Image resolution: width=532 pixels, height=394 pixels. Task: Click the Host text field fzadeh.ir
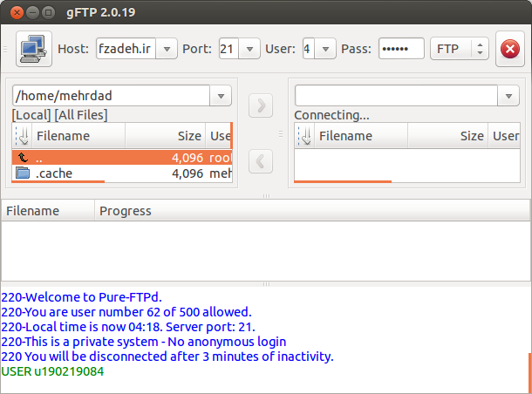click(126, 49)
